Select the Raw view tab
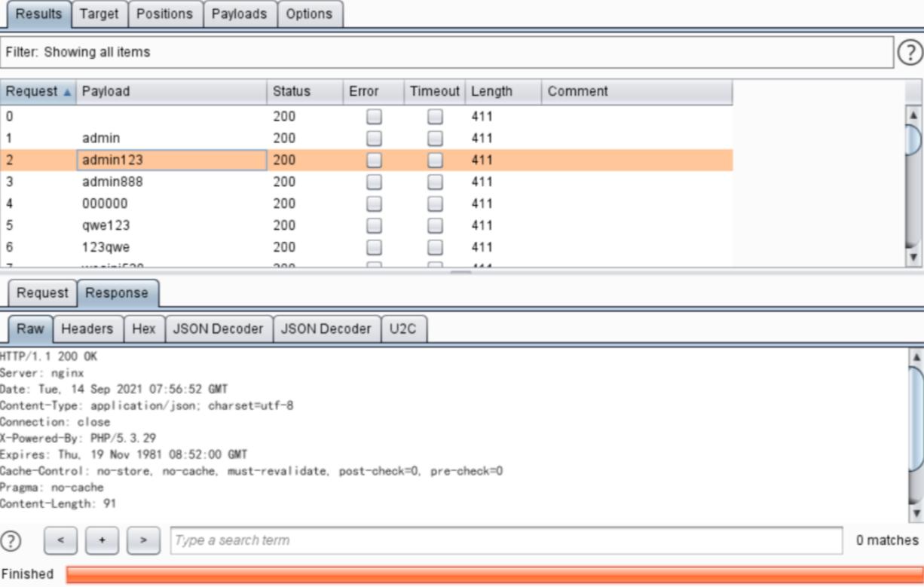924x587 pixels. (x=31, y=329)
